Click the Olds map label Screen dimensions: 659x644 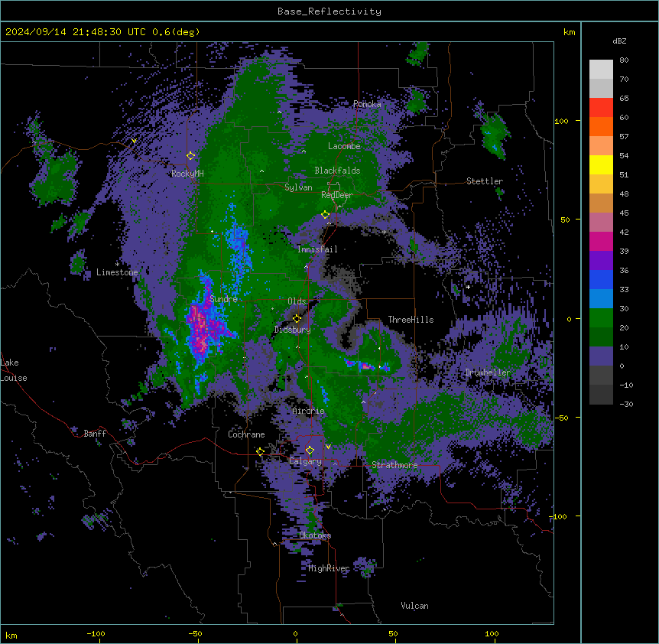[x=297, y=301]
